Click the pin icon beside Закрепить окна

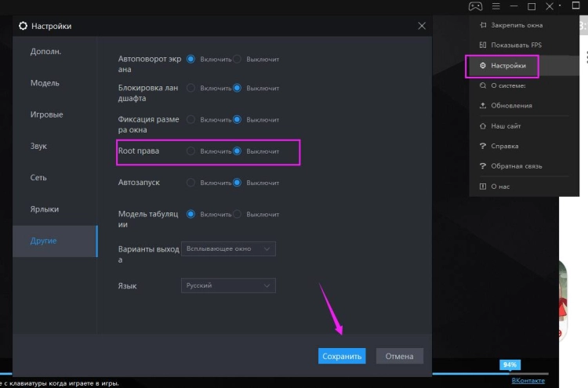483,25
